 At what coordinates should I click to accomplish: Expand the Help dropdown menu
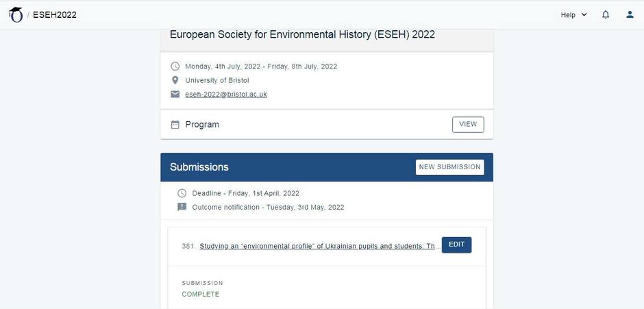coord(573,15)
